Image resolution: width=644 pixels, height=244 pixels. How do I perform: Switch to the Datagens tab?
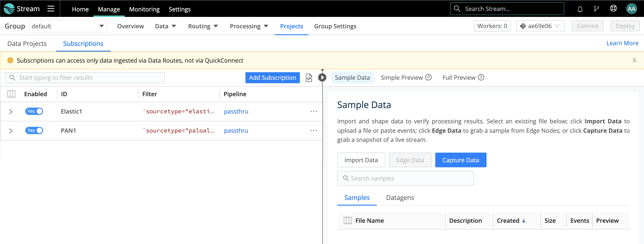coord(400,198)
